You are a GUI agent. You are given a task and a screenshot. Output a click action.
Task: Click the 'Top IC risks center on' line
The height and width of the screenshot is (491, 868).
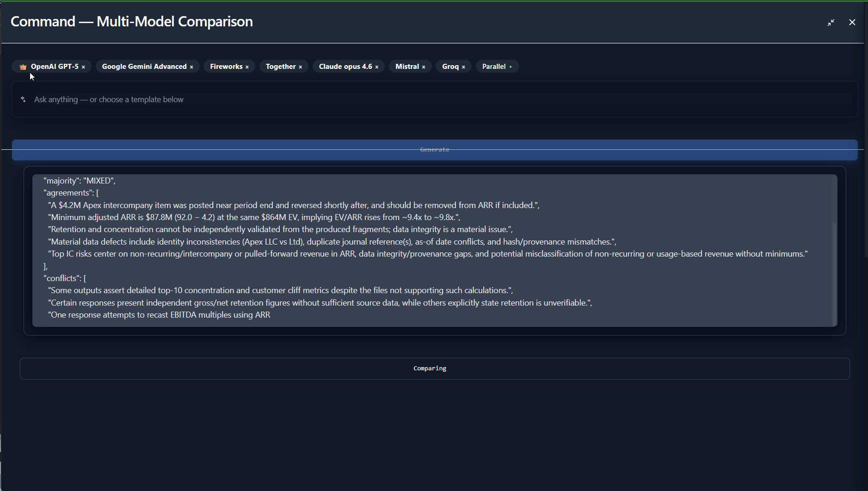(428, 254)
